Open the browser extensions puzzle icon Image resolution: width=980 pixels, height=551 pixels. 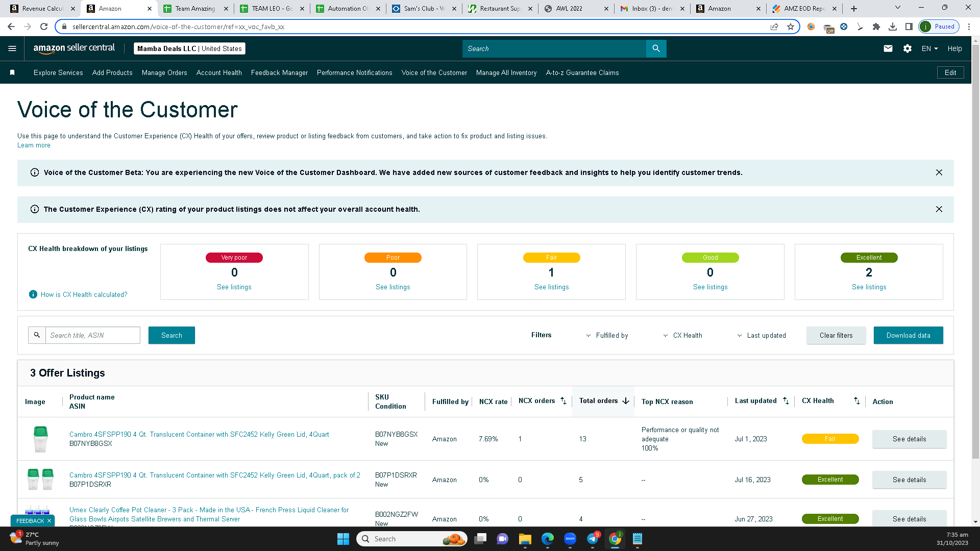pyautogui.click(x=876, y=27)
